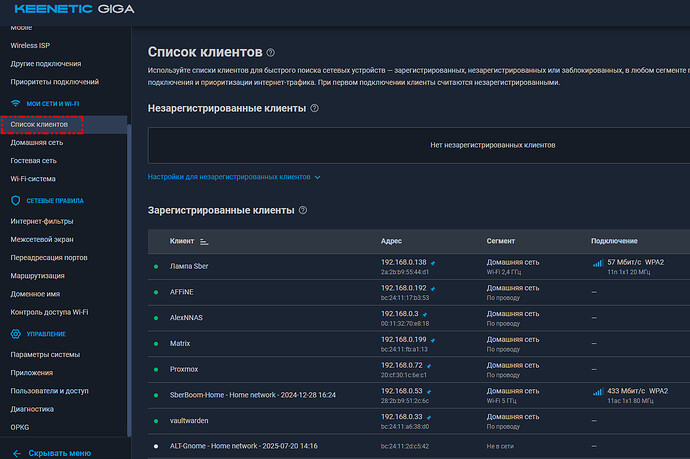The height and width of the screenshot is (459, 690).
Task: Click help icon beside Зарегистрированные клиенты
Action: pos(303,211)
